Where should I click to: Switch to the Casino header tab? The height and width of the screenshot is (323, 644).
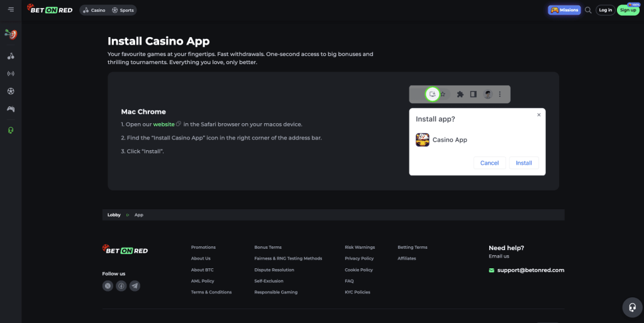pyautogui.click(x=94, y=10)
